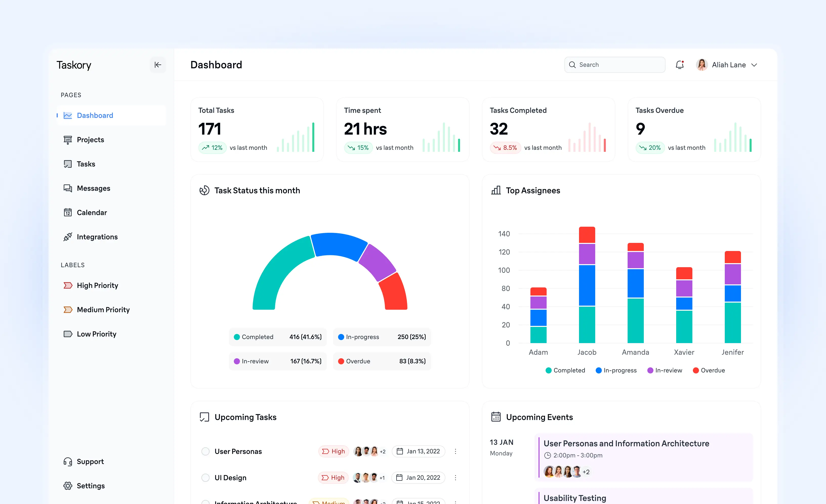
Task: Click the Projects presentation board icon
Action: point(68,140)
